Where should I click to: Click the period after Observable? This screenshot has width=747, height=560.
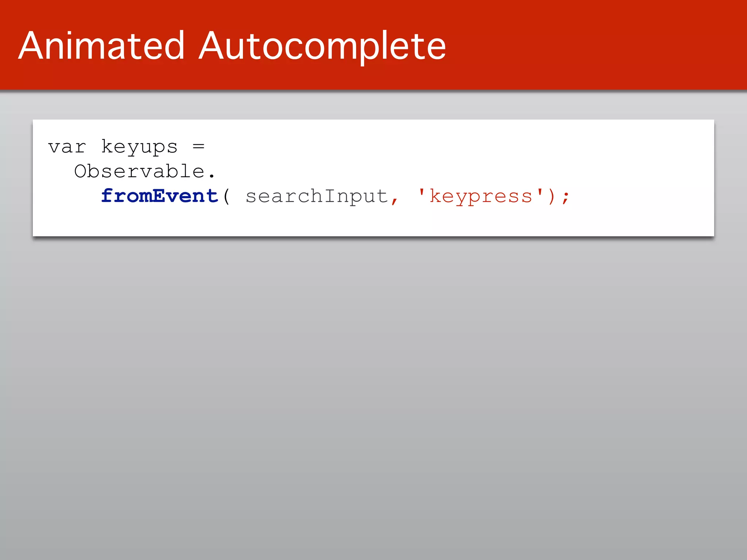[212, 176]
